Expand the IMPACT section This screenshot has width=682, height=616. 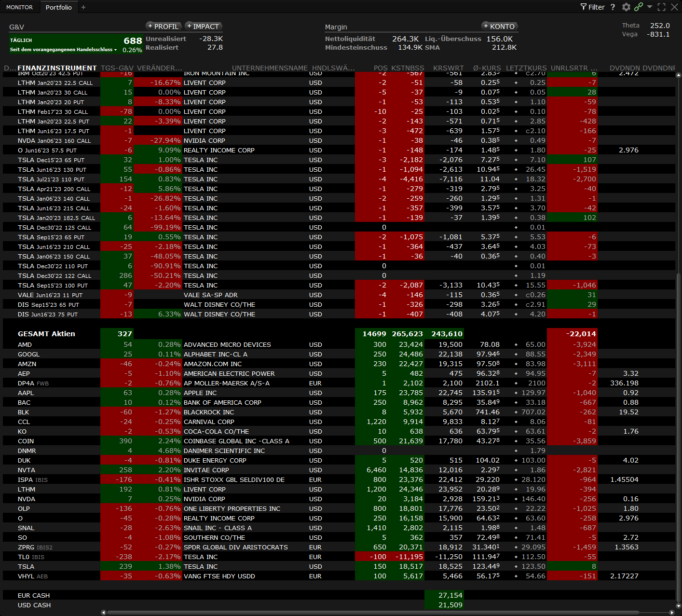pyautogui.click(x=204, y=27)
